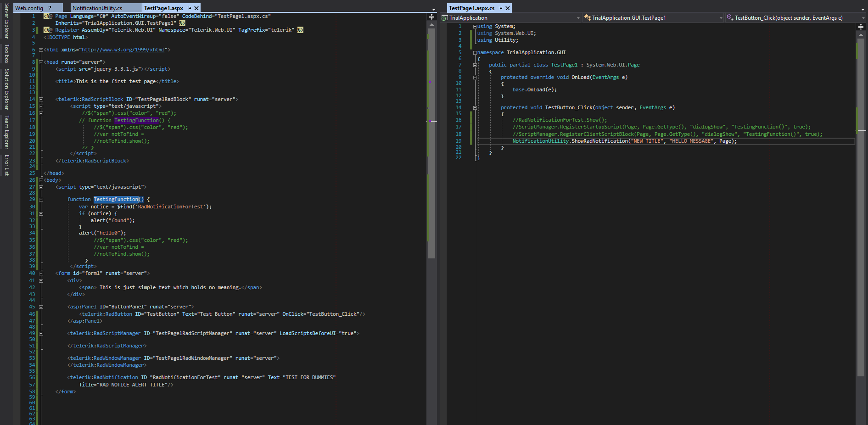
Task: Toggle the pin on the TestPage1.aspx.cs tab
Action: [500, 8]
